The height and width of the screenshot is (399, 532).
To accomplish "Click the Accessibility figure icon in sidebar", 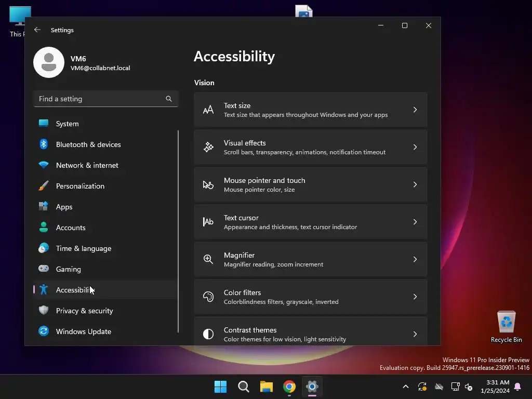I will [x=44, y=289].
